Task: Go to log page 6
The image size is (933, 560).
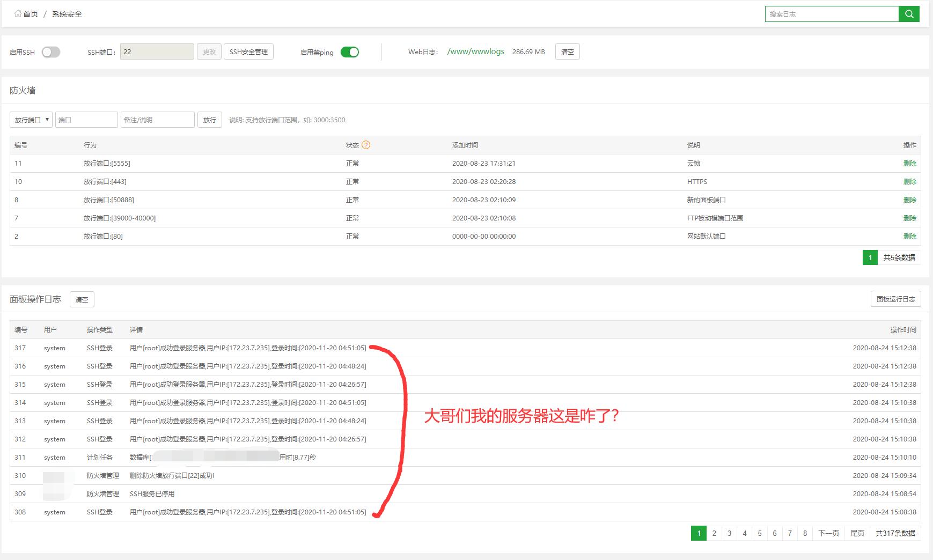Action: click(775, 533)
